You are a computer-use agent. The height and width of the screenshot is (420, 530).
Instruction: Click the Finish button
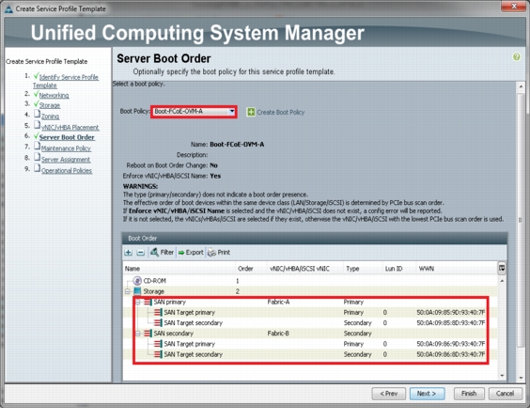469,394
